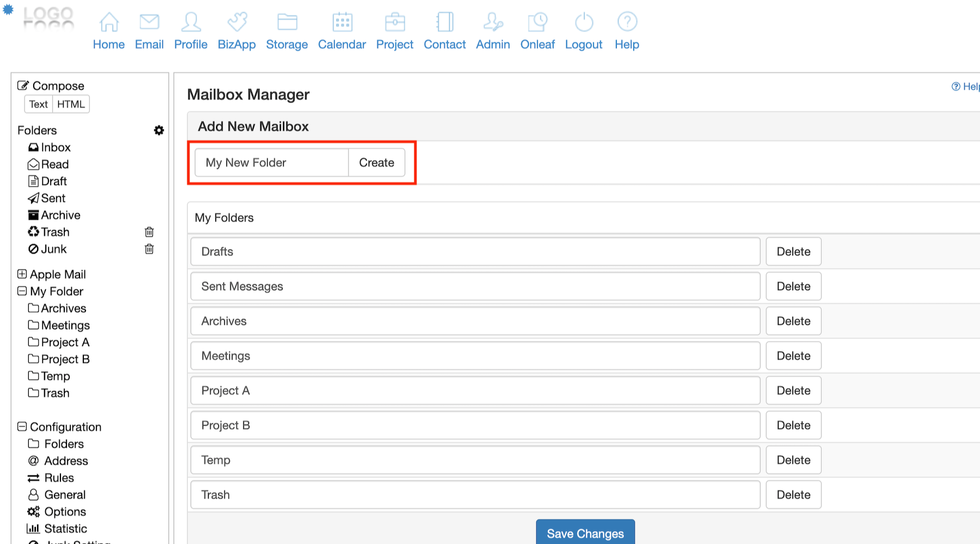980x544 pixels.
Task: Delete the Project A folder
Action: [x=793, y=391]
